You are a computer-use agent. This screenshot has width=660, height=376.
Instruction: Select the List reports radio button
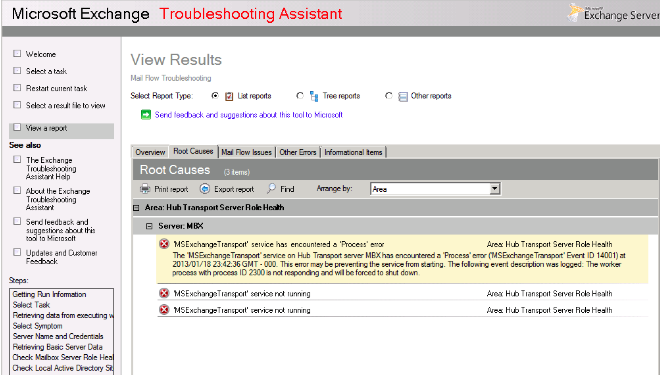pos(215,96)
